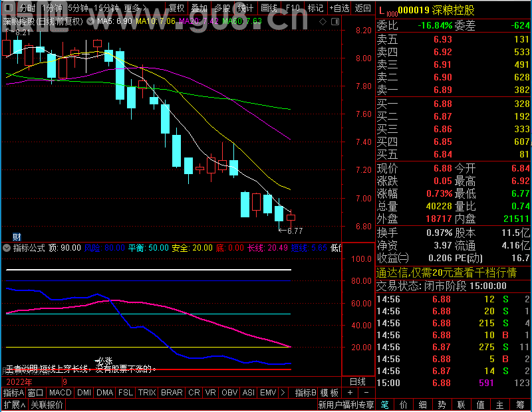This screenshot has width=532, height=412.
Task: Open the 画线 drawing tools
Action: coord(269,8)
